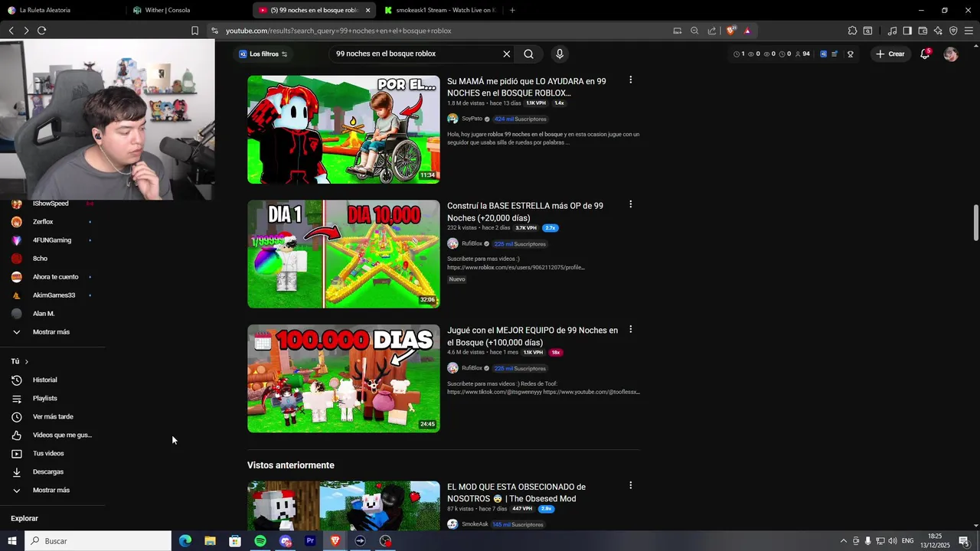This screenshot has width=980, height=551.
Task: Expand Tú section with lower Mostrar más
Action: pyautogui.click(x=52, y=490)
